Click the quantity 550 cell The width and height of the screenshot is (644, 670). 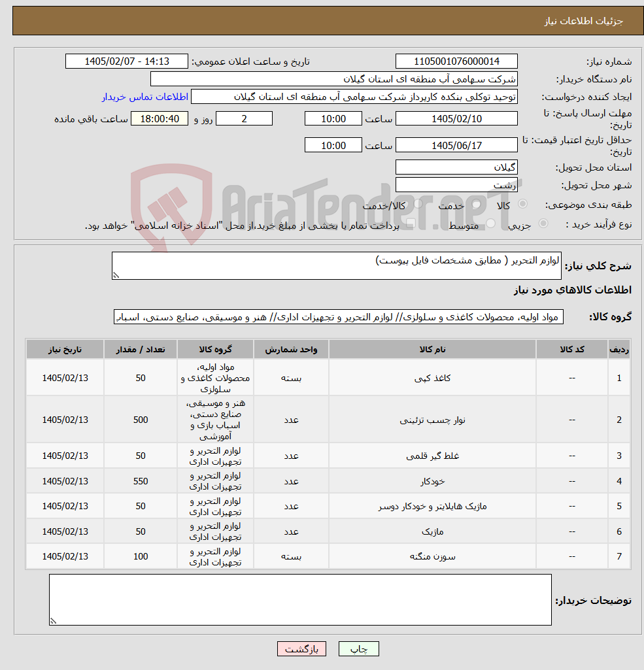tap(141, 481)
